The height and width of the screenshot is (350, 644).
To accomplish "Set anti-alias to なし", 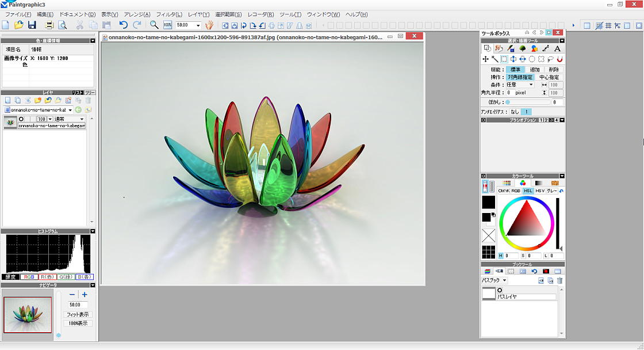I will click(x=515, y=112).
